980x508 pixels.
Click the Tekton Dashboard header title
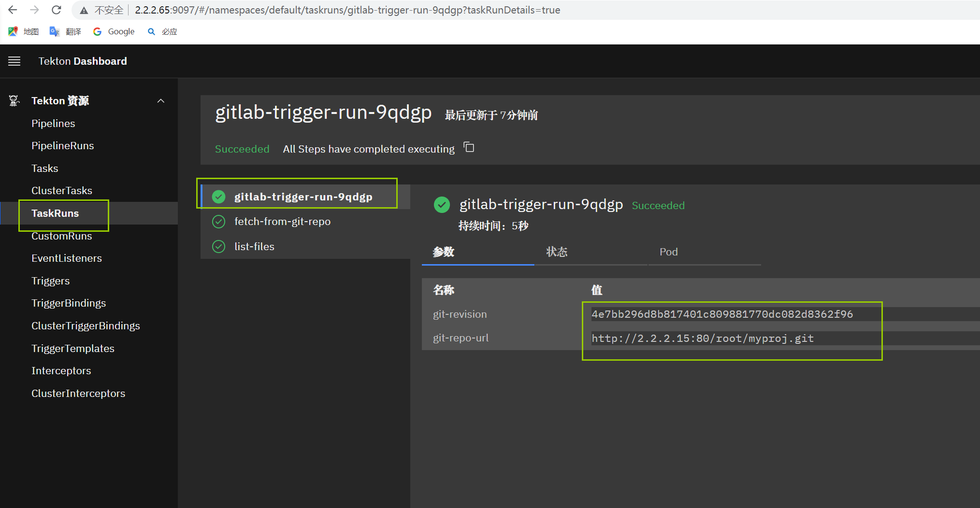point(83,61)
